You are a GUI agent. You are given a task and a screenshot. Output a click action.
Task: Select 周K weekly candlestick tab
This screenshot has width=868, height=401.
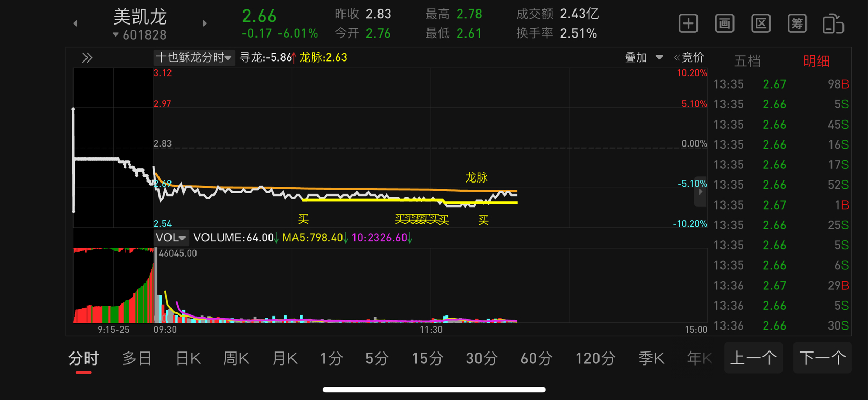pos(236,359)
